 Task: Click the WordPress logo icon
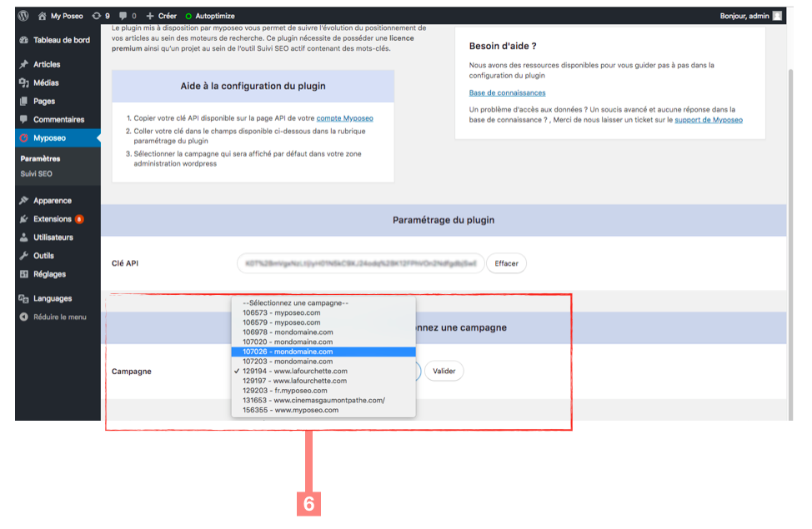pos(23,16)
